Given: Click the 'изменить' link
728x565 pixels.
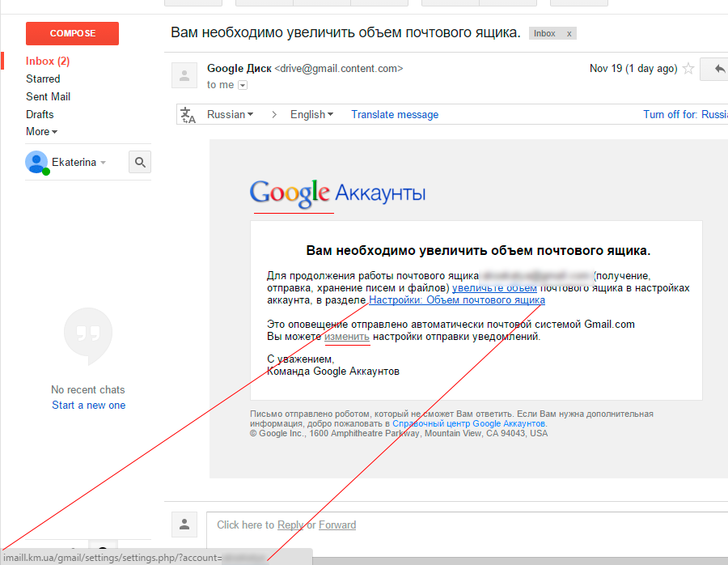Looking at the screenshot, I should tap(347, 337).
